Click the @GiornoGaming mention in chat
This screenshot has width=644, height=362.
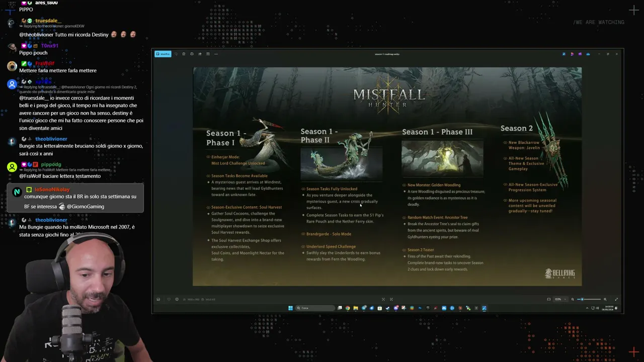point(86,207)
